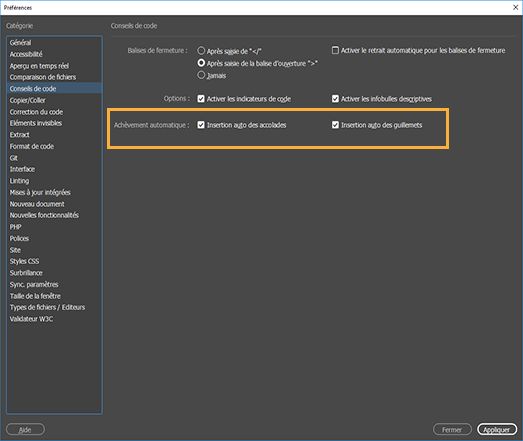Click the Aide button

25,429
